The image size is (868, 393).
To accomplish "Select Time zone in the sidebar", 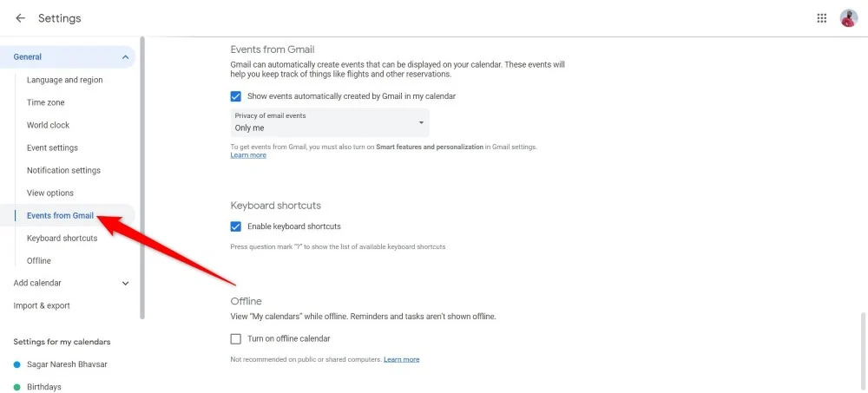I will click(45, 102).
